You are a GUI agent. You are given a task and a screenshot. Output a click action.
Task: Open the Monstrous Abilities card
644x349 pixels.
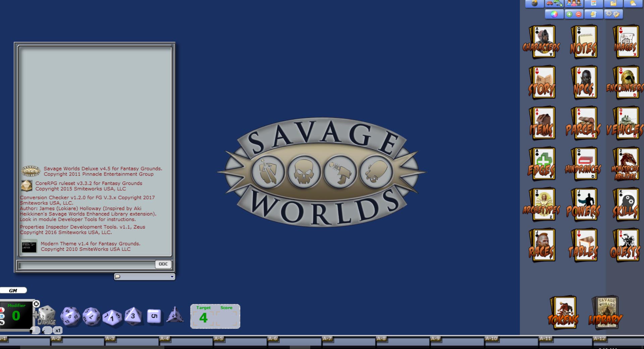click(x=625, y=164)
